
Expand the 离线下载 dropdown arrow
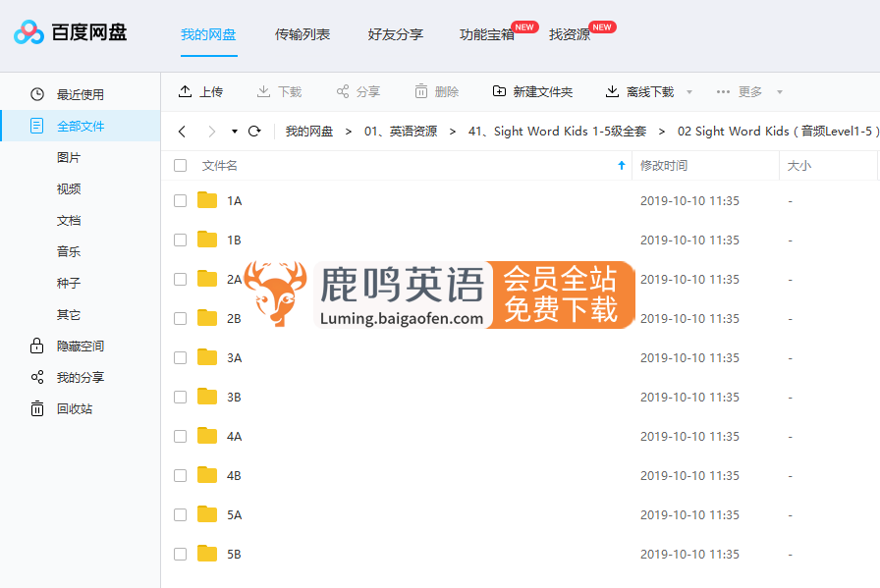(x=689, y=92)
